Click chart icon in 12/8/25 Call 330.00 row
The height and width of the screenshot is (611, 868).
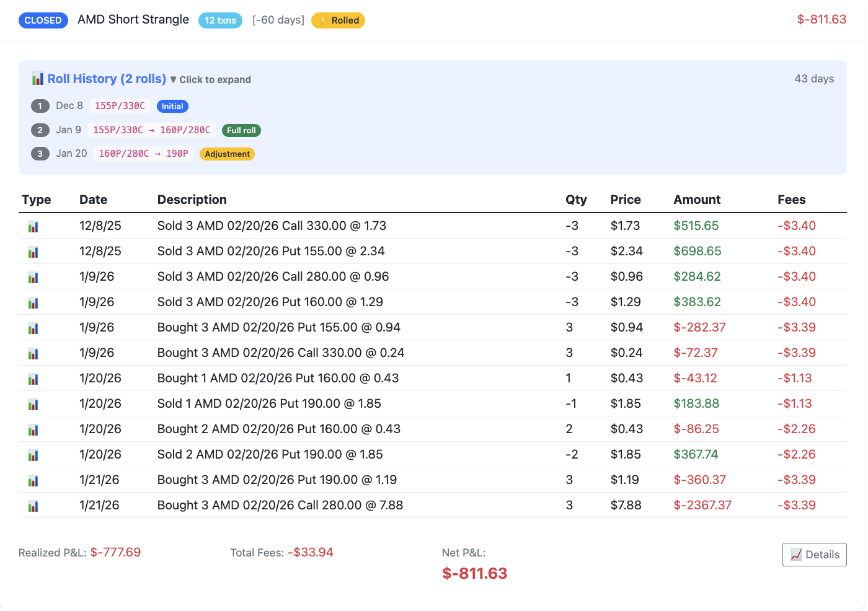(x=33, y=227)
